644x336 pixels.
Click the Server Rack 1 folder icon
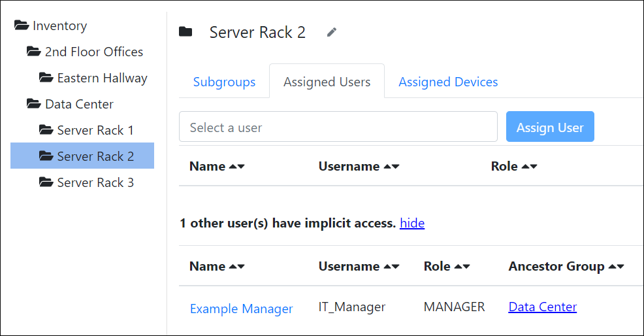click(46, 130)
